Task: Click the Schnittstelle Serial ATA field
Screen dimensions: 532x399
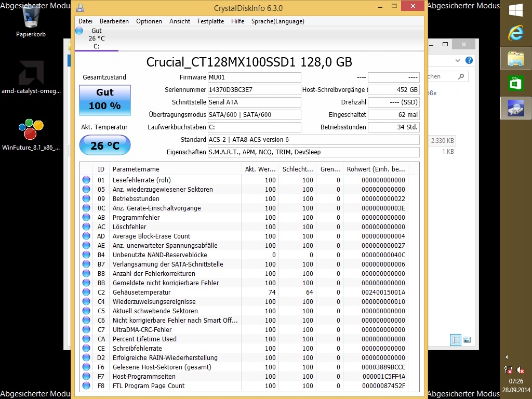Action: click(x=254, y=102)
